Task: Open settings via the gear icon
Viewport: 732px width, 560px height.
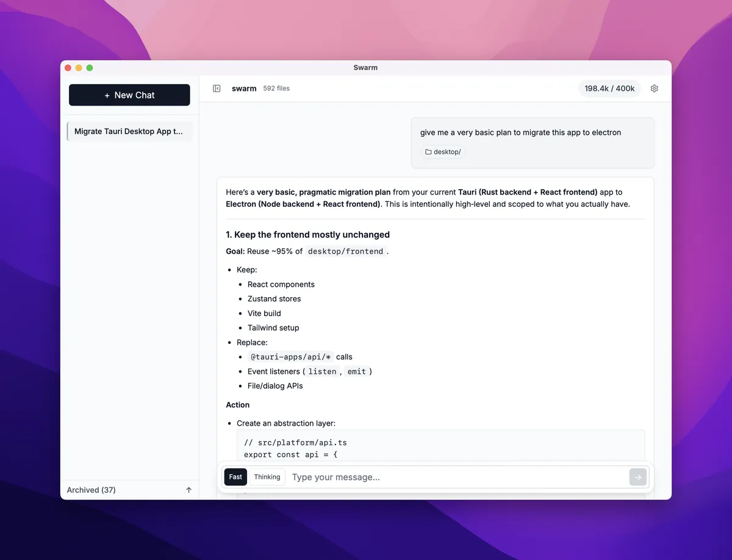Action: 655,88
